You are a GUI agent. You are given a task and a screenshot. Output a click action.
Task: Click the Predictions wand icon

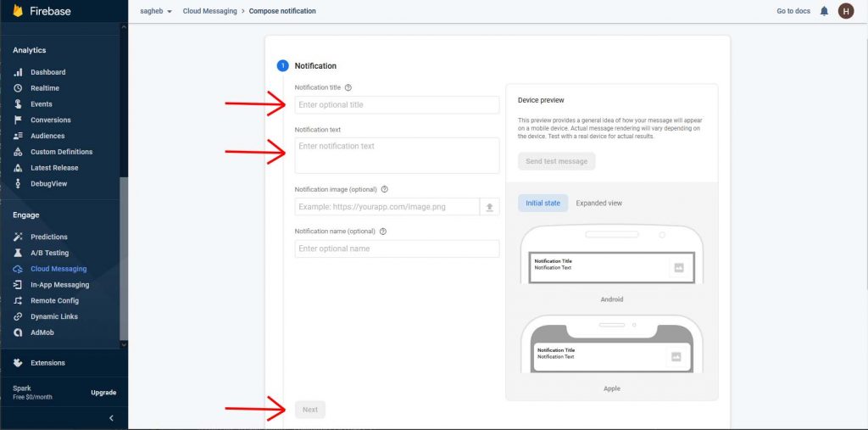click(19, 237)
